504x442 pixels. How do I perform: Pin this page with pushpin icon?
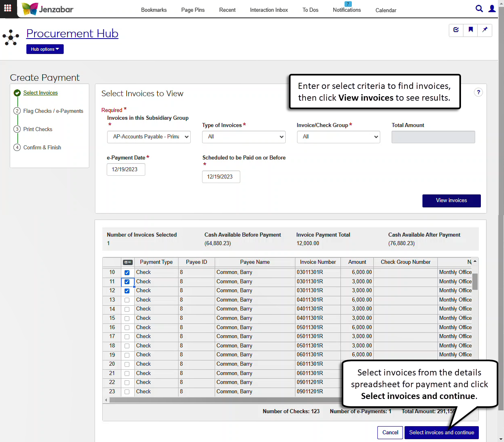tap(485, 30)
